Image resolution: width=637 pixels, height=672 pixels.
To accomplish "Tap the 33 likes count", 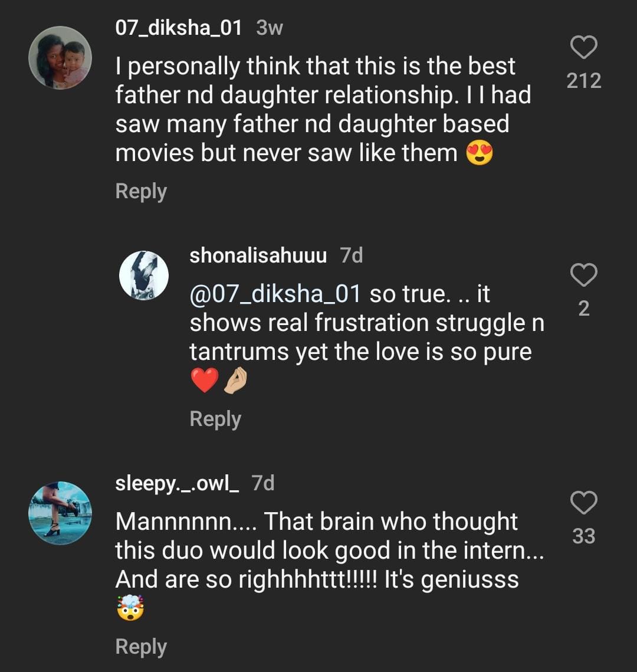I will click(x=584, y=536).
